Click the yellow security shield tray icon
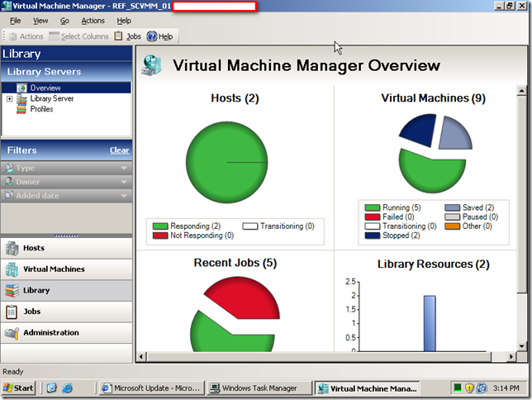The height and width of the screenshot is (400, 532). 469,388
